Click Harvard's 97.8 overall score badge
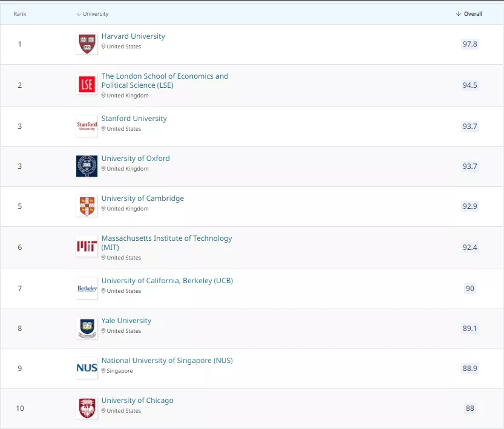The height and width of the screenshot is (429, 504). (x=470, y=44)
